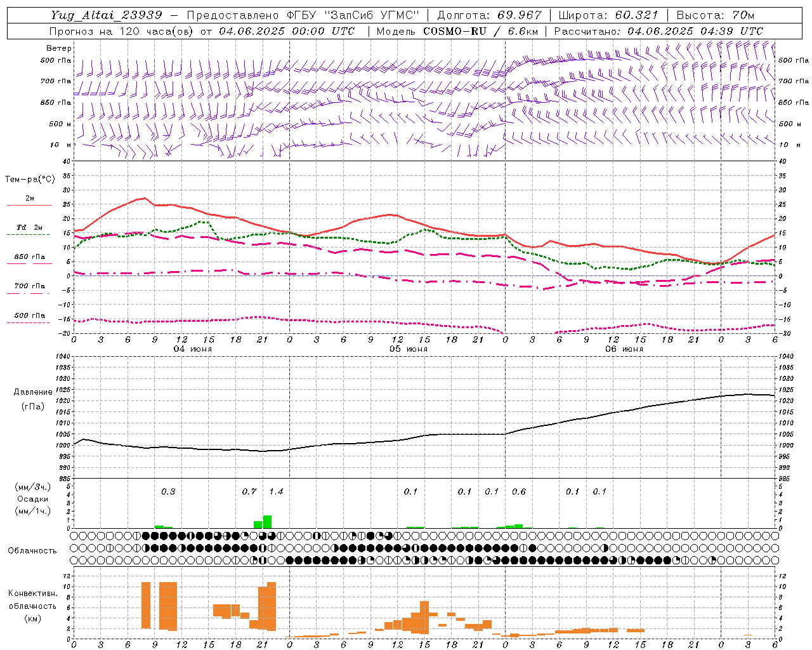Select the 06 июня date label
The image size is (812, 650).
click(x=624, y=349)
